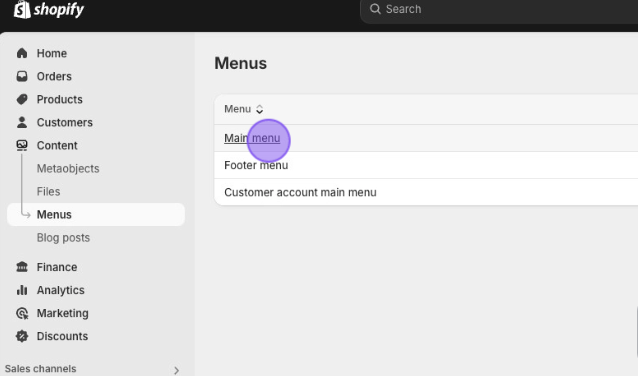This screenshot has height=376, width=638.
Task: Go to Blog posts section
Action: point(63,238)
